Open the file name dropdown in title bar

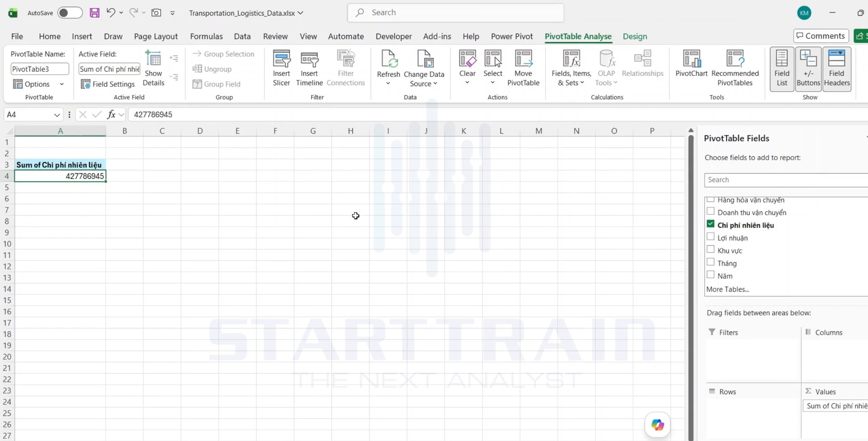300,13
